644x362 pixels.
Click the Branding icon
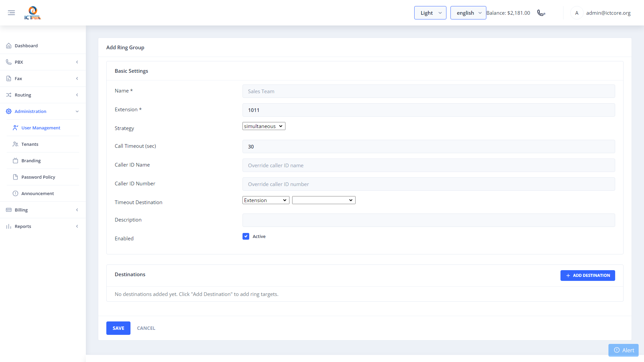15,161
